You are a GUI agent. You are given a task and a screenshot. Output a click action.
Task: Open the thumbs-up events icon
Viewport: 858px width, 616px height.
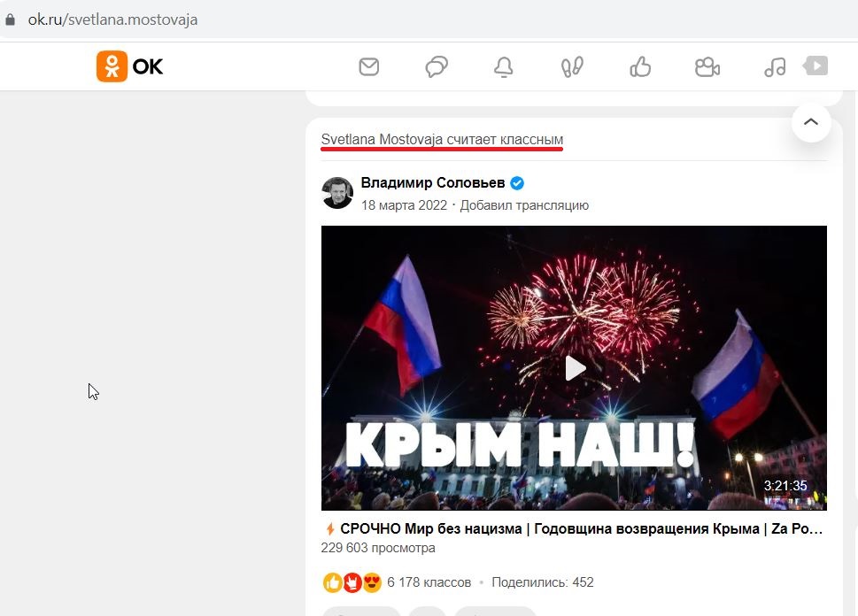(639, 66)
